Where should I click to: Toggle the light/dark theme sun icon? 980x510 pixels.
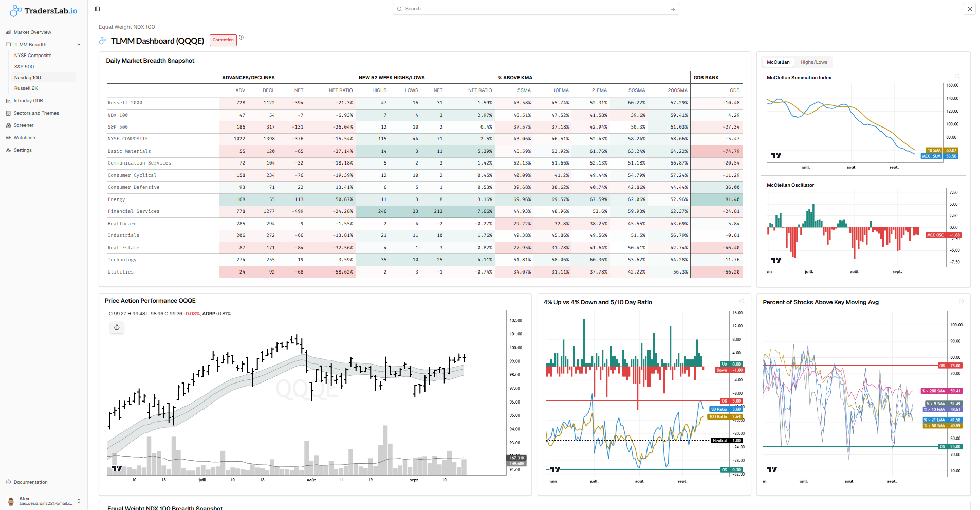pyautogui.click(x=970, y=9)
